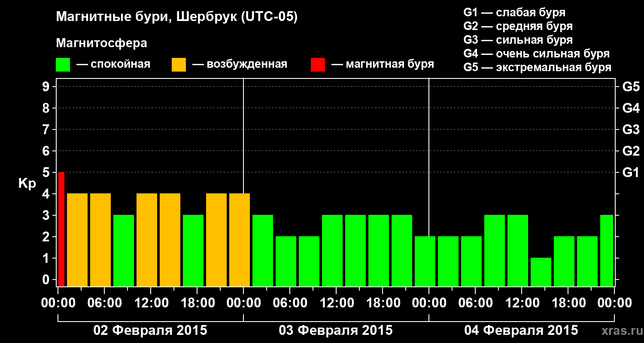Click the '03 Февраля 2015' date label

point(336,331)
